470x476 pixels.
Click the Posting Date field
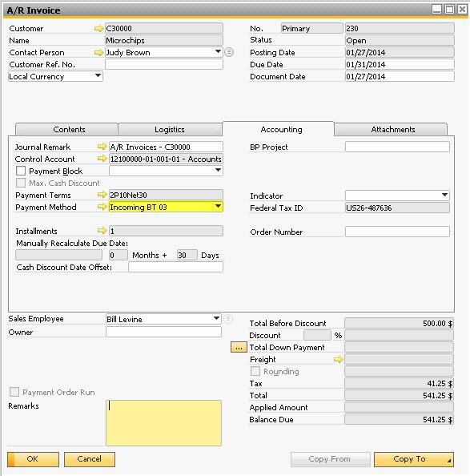pyautogui.click(x=400, y=52)
